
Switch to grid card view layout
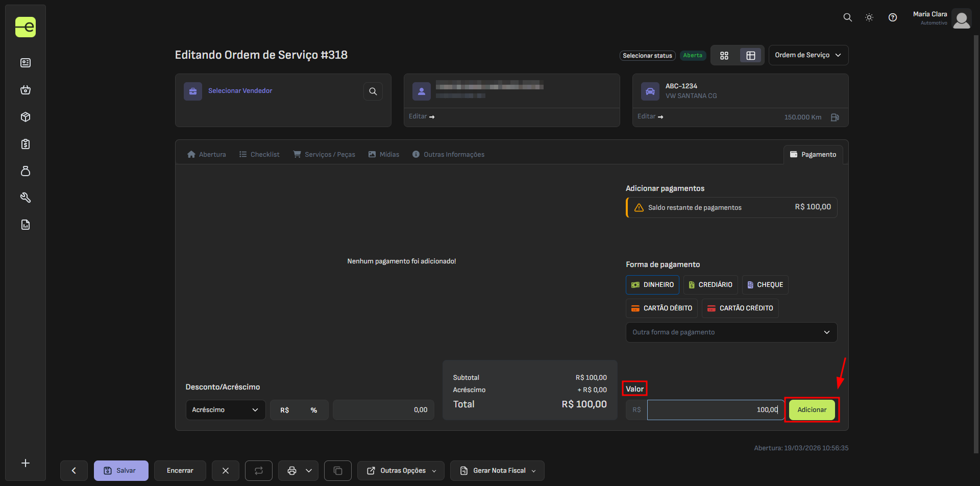724,56
